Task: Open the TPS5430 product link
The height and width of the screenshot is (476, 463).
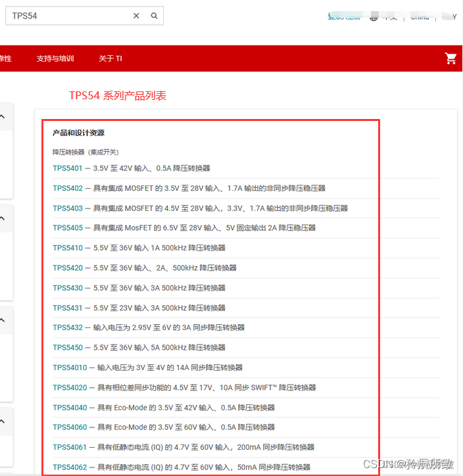Action: click(68, 288)
